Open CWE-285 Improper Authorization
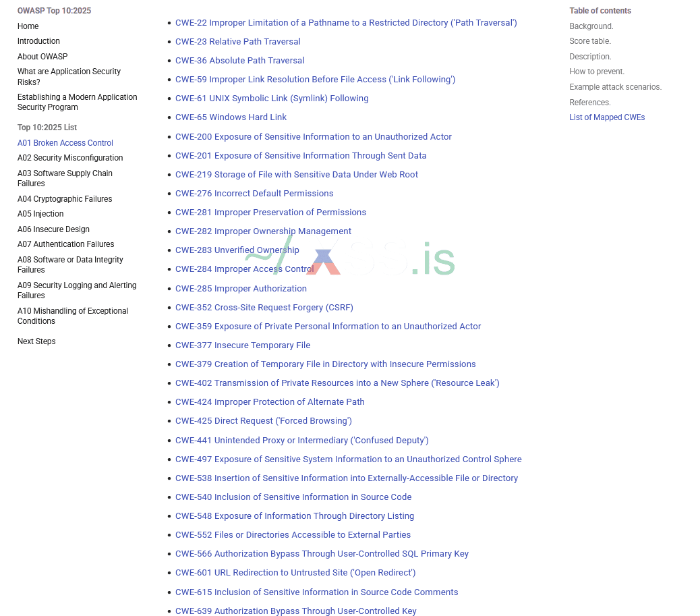 point(241,289)
